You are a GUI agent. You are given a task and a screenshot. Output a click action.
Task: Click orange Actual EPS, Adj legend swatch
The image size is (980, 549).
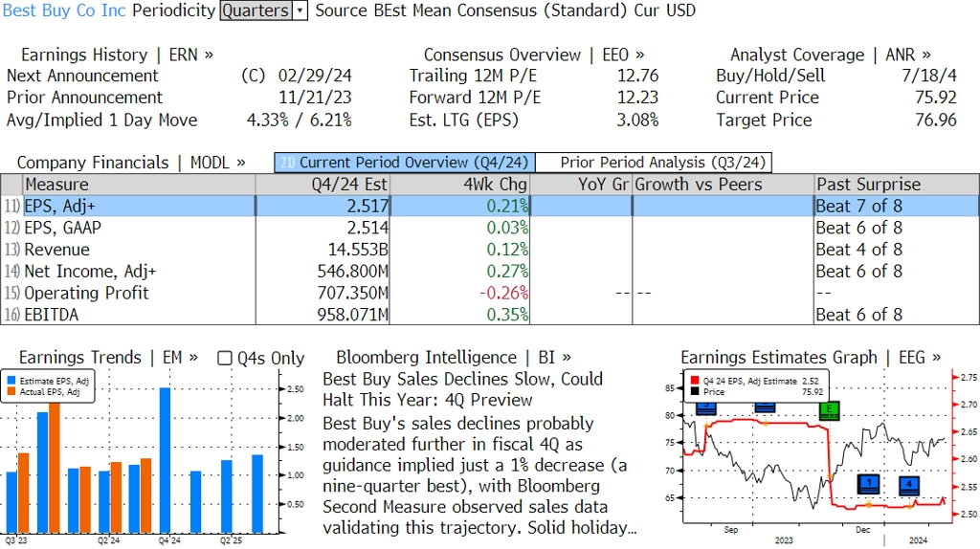11,391
